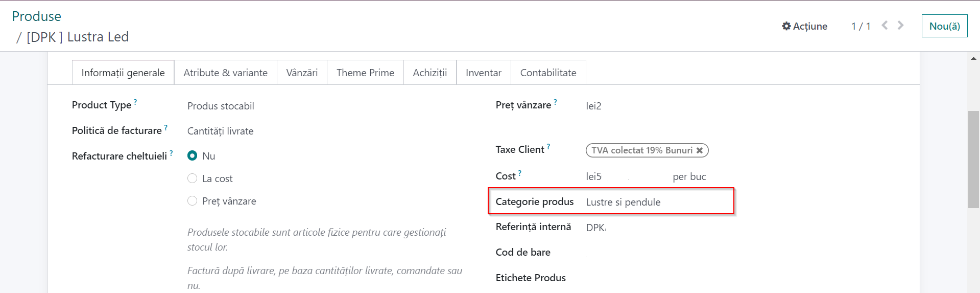
Task: Go to previous record arrow
Action: click(885, 25)
